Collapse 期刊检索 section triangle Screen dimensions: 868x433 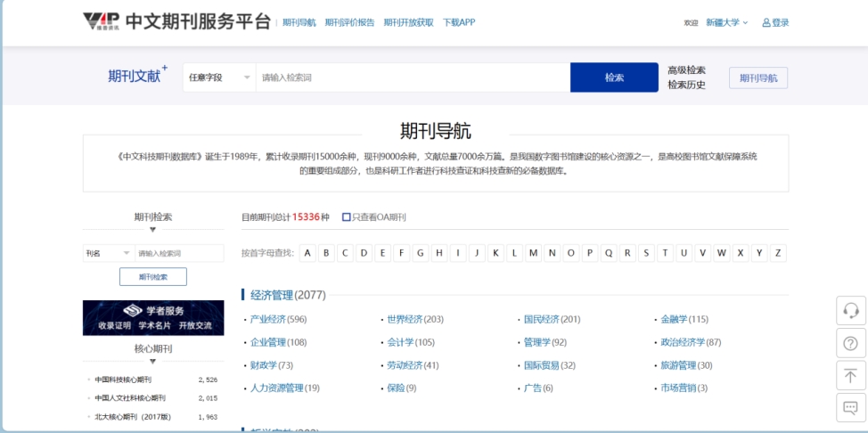(x=153, y=230)
